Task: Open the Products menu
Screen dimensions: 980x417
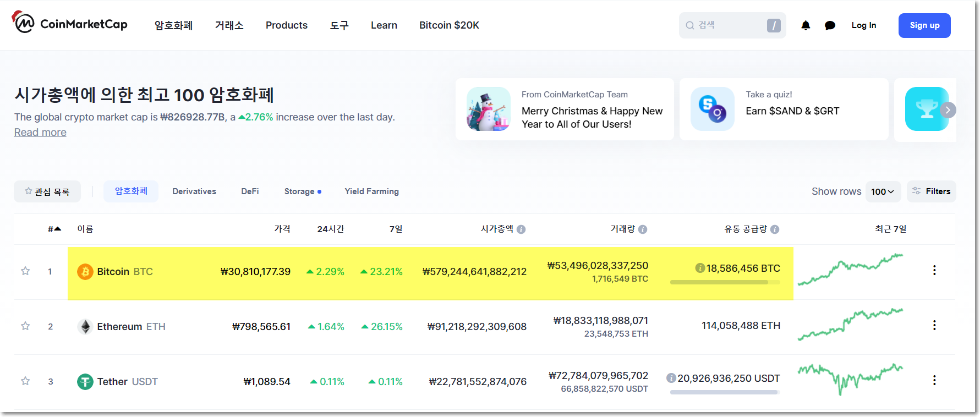Action: 287,25
